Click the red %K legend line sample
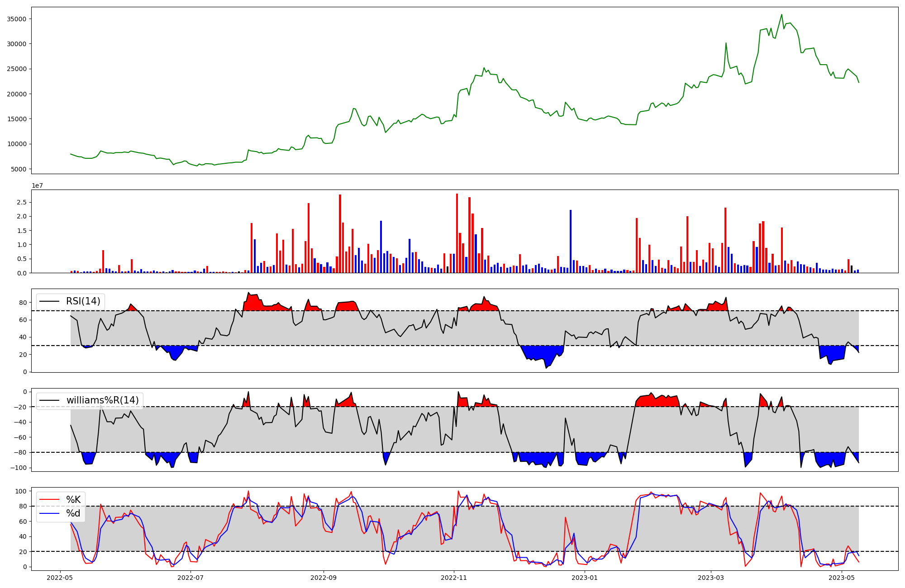Viewport: 905px width, 588px height. tap(49, 500)
